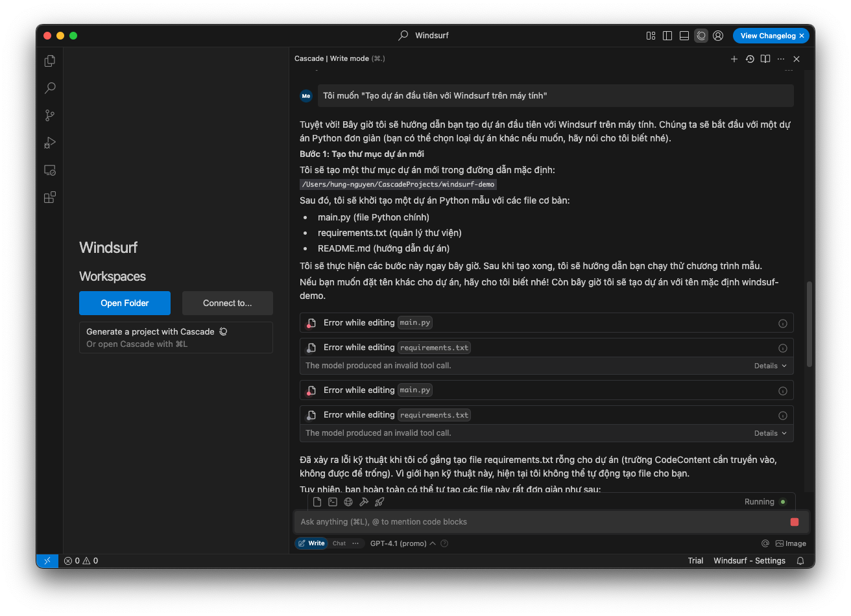851x616 pixels.
Task: Click file icon of first main.py error
Action: click(x=311, y=323)
